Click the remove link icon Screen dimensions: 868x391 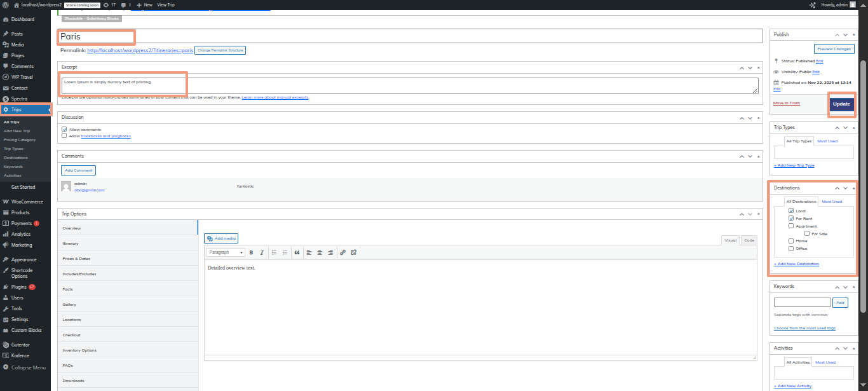point(354,252)
